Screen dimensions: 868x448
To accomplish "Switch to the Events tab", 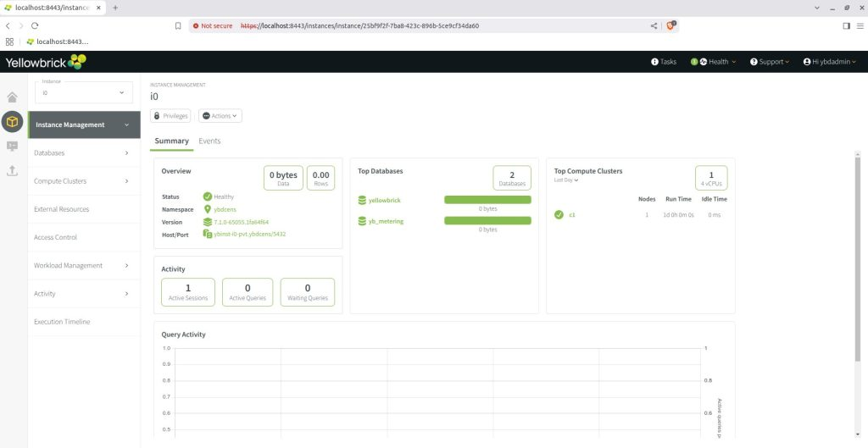I will pyautogui.click(x=209, y=141).
